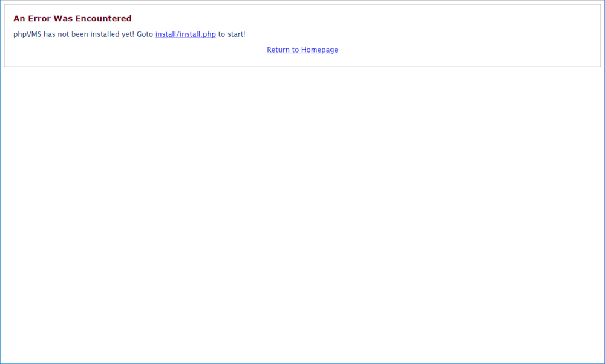Open the install/install.php link
The image size is (605, 364).
point(185,34)
